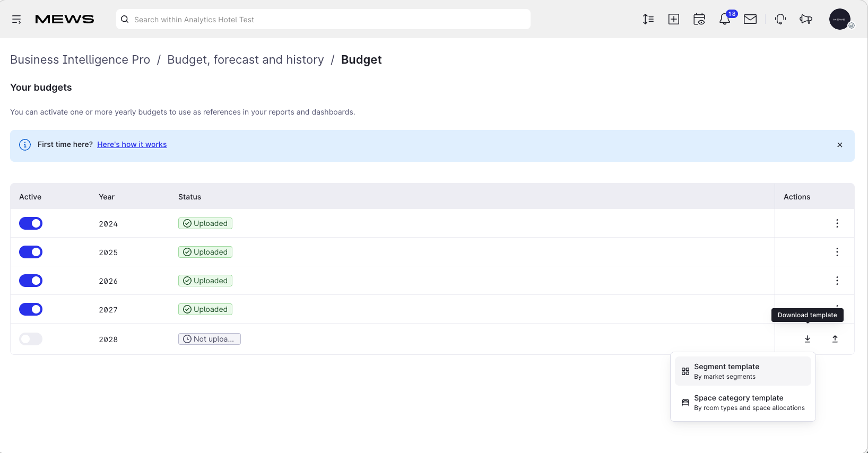The width and height of the screenshot is (868, 453).
Task: Open the mail envelope icon
Action: 750,19
